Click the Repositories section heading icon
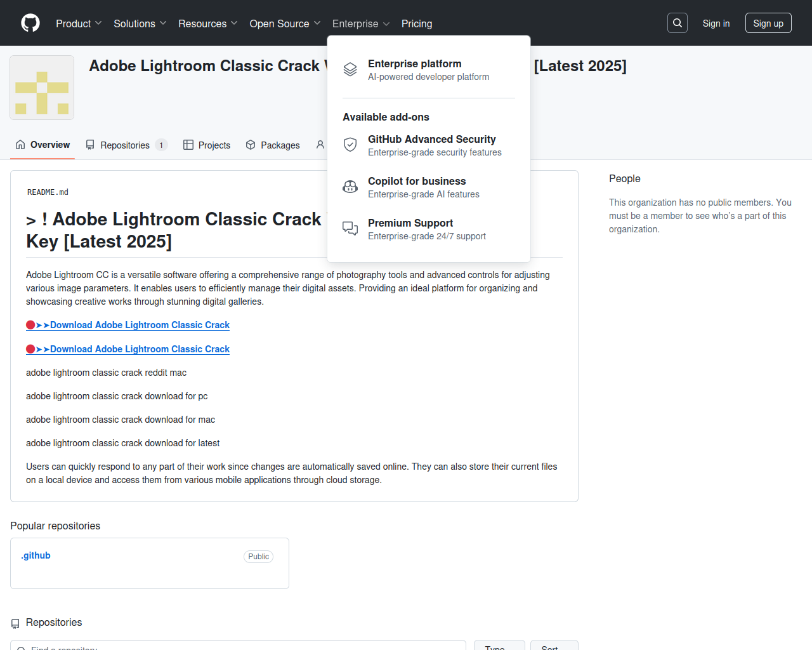Viewport: 812px width, 650px height. (15, 623)
